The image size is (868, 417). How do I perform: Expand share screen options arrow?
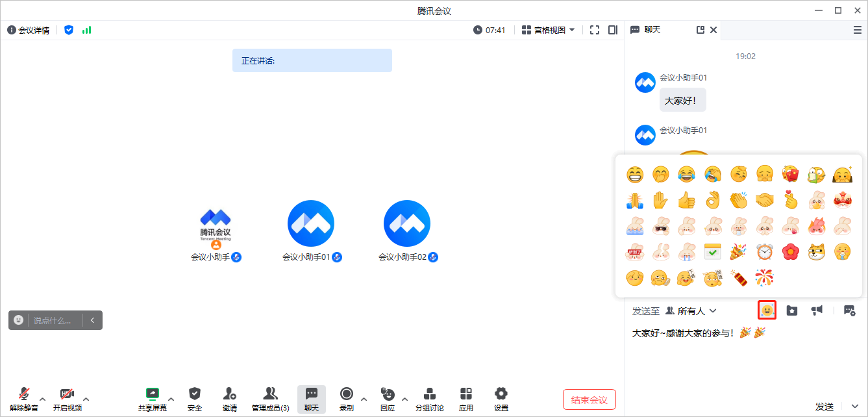coord(171,399)
